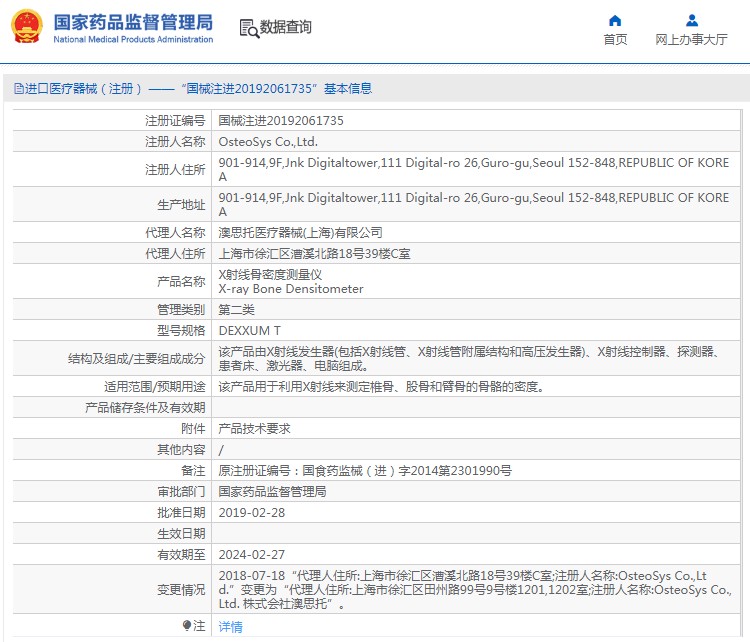Screen dimensions: 750x642
Task: Select agent address 上海市徐汇区漕溪北路18号39楼C室
Action: click(314, 254)
